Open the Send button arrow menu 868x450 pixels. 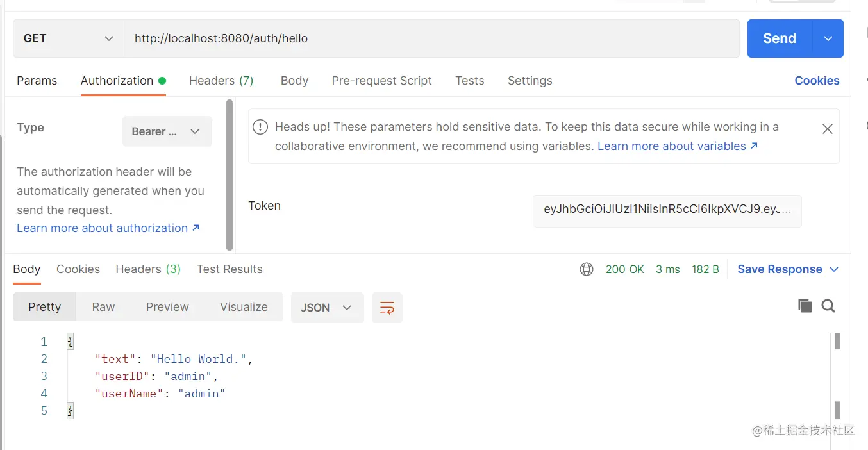tap(828, 38)
